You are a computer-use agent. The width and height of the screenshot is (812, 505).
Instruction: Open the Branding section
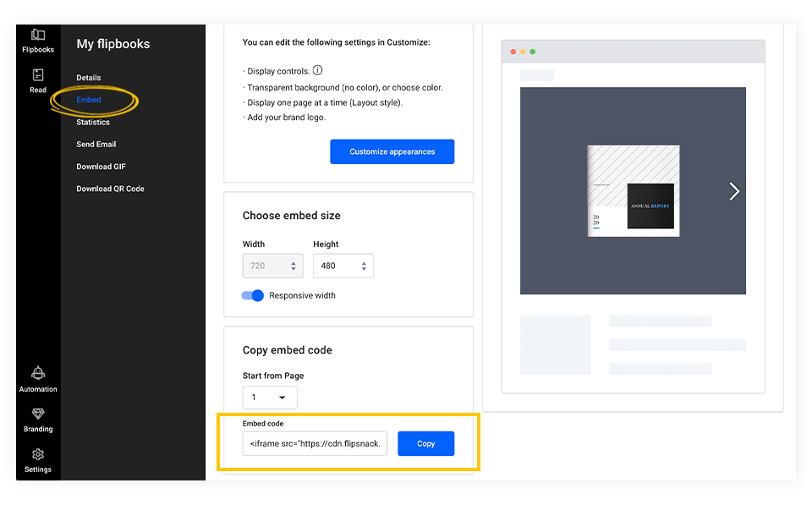[x=38, y=419]
